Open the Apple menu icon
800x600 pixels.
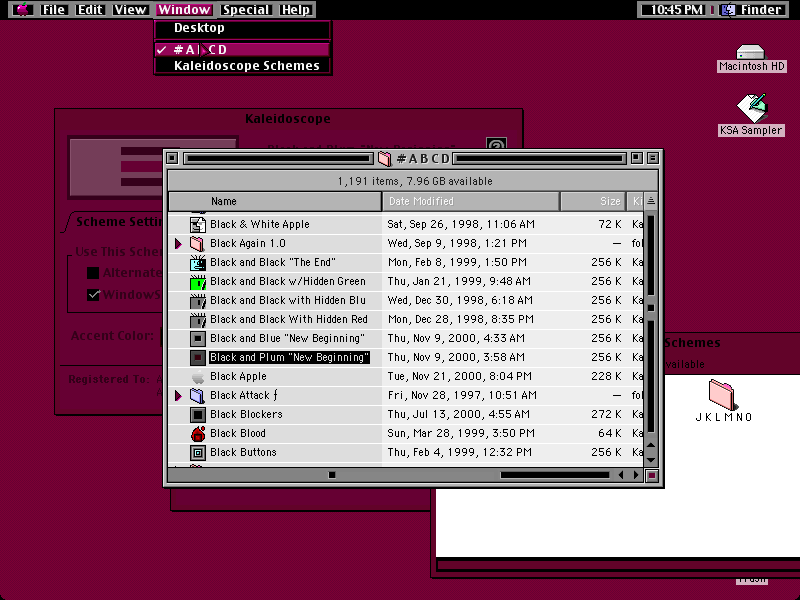click(x=22, y=10)
